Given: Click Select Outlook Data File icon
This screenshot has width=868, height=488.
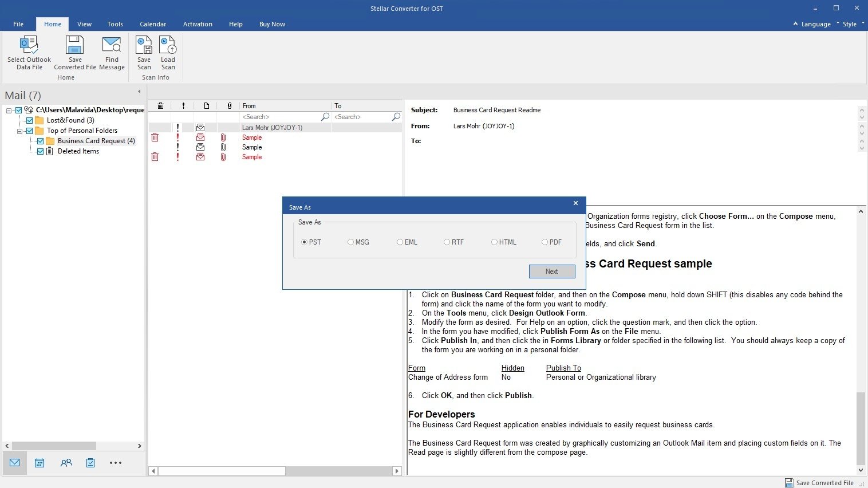Looking at the screenshot, I should coord(29,45).
